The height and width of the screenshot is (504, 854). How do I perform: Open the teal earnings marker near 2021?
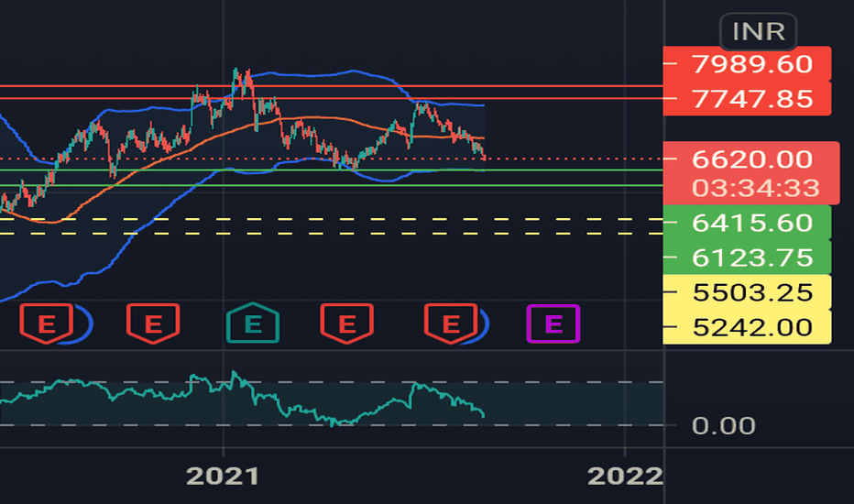(253, 323)
